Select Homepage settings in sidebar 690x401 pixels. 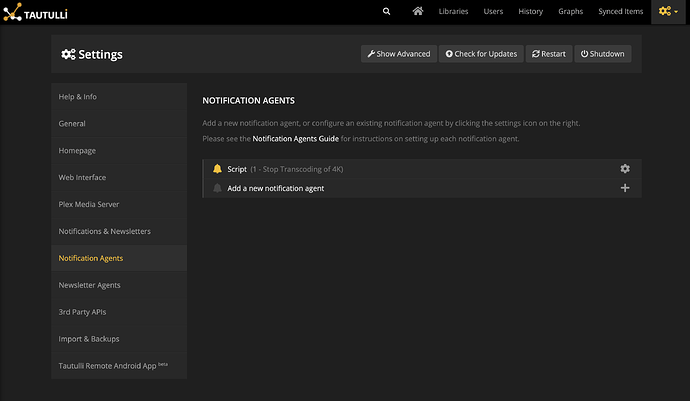(119, 151)
